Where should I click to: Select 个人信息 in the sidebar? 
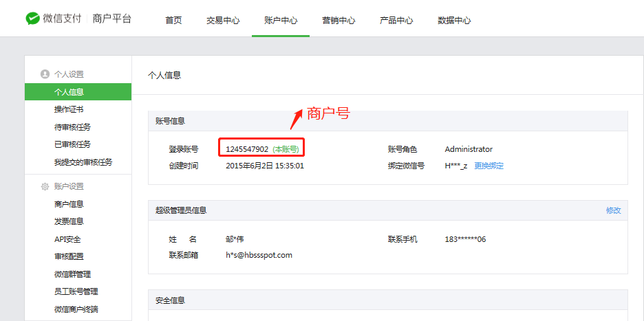click(69, 92)
